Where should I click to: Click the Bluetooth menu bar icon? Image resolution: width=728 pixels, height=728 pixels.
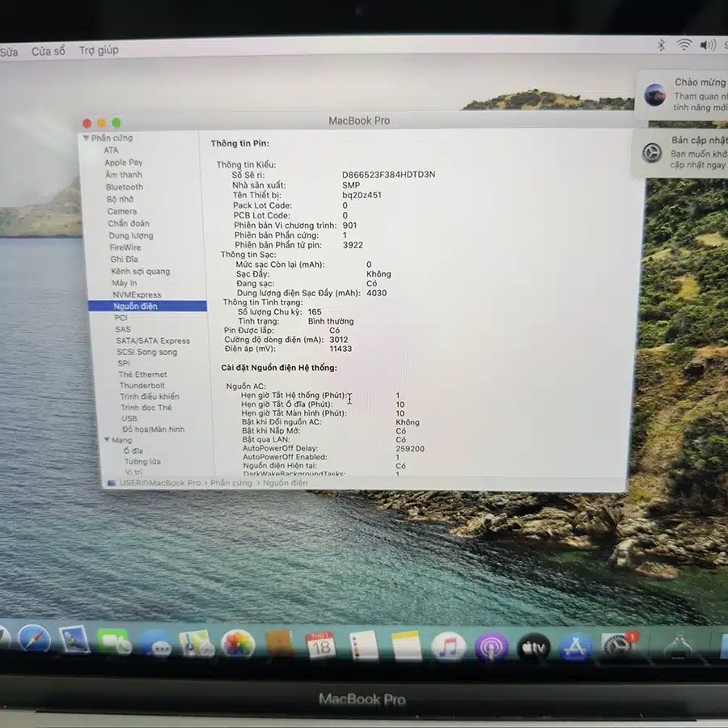(662, 46)
